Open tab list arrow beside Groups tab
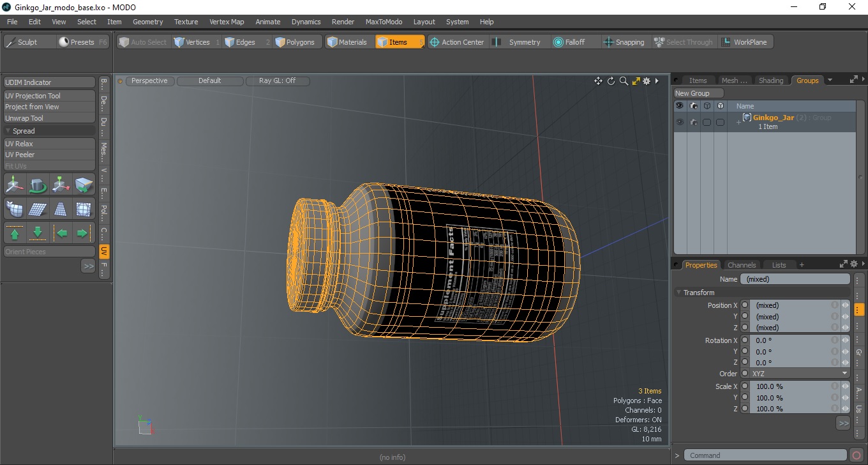 [830, 80]
